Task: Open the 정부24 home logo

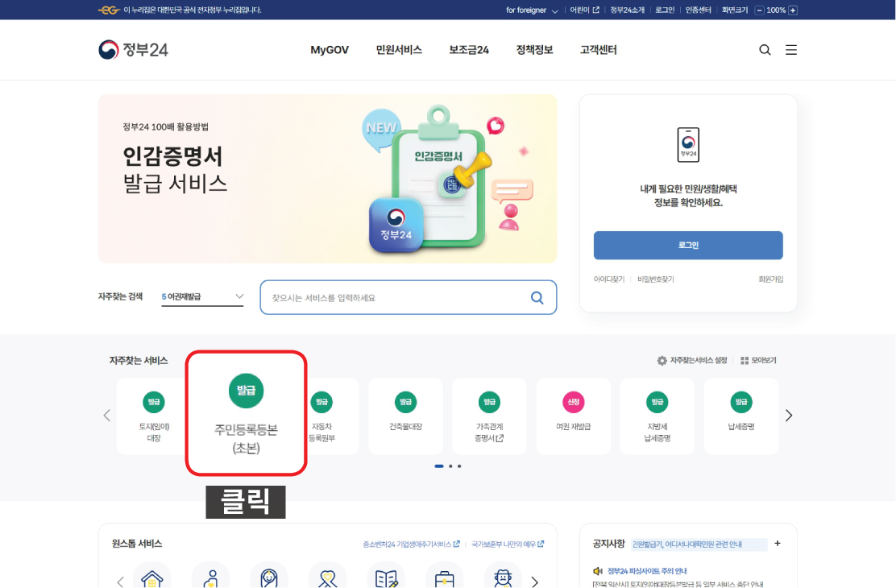Action: coord(133,50)
